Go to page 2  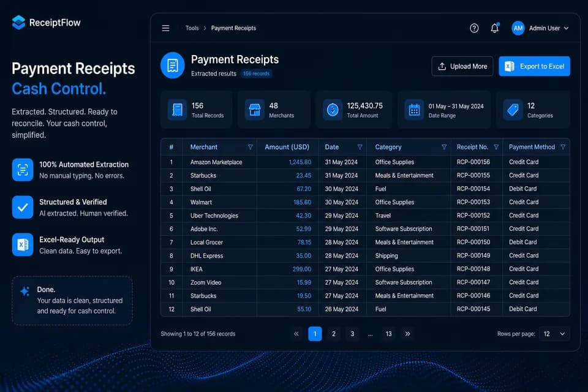[334, 333]
